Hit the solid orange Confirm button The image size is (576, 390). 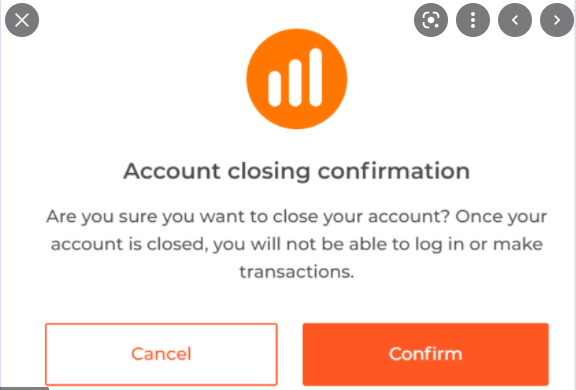pyautogui.click(x=425, y=354)
